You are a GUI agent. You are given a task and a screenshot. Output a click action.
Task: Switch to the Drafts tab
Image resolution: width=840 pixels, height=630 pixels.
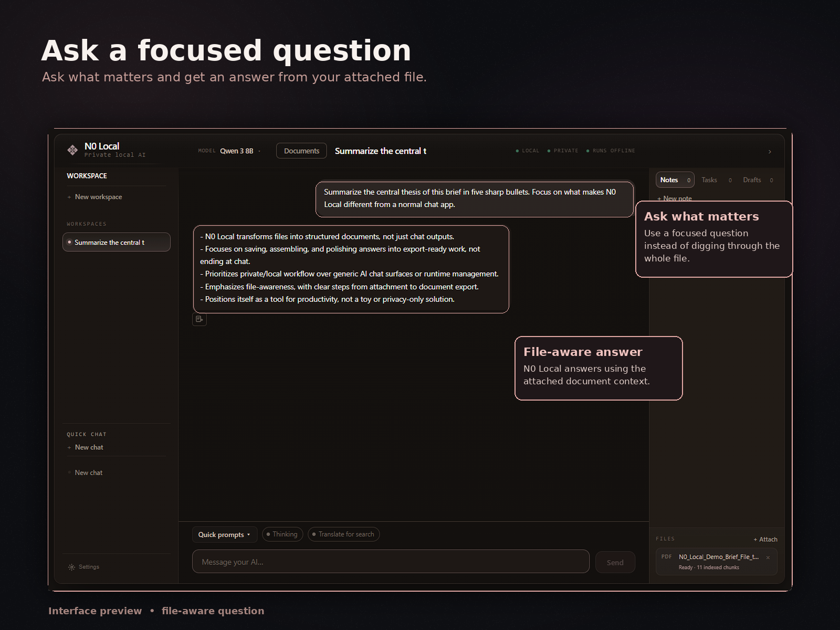[758, 180]
